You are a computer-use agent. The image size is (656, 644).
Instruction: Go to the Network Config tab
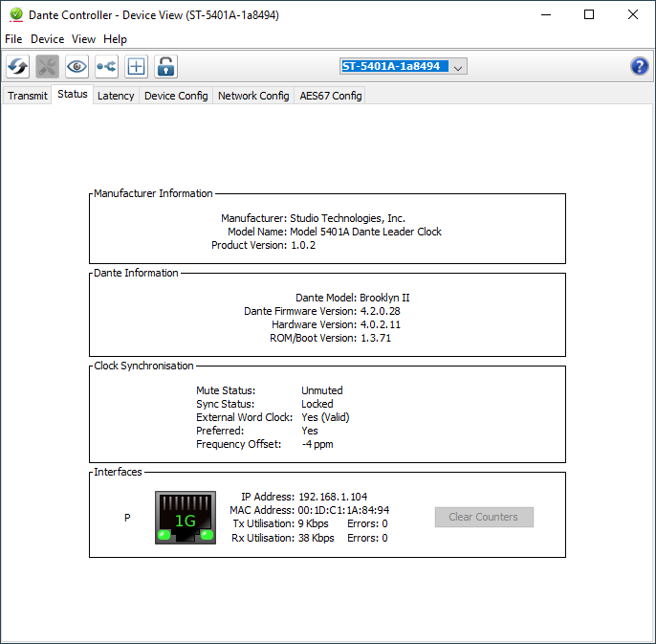253,96
